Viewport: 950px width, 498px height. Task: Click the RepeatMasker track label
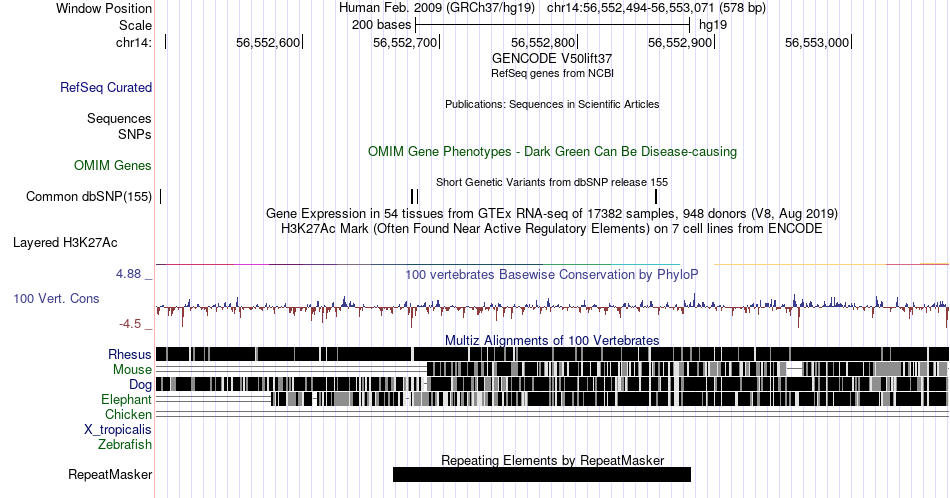(x=110, y=474)
